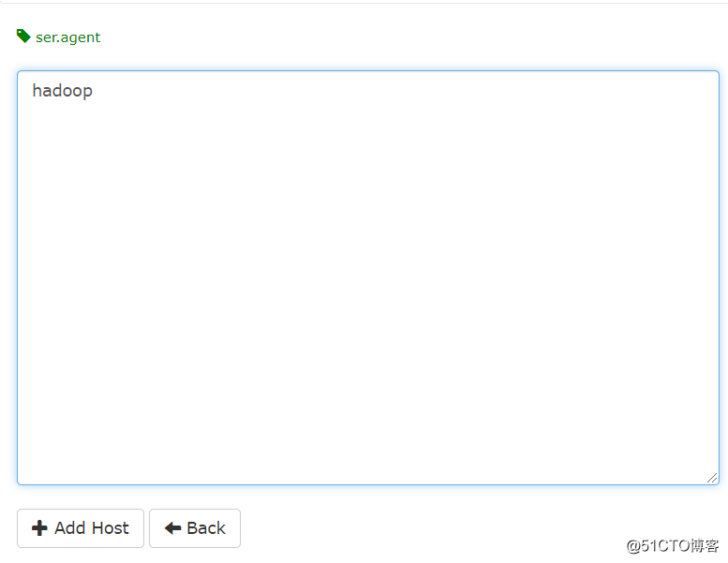Click the black plus symbol before Add Host
This screenshot has width=728, height=563.
pos(39,527)
